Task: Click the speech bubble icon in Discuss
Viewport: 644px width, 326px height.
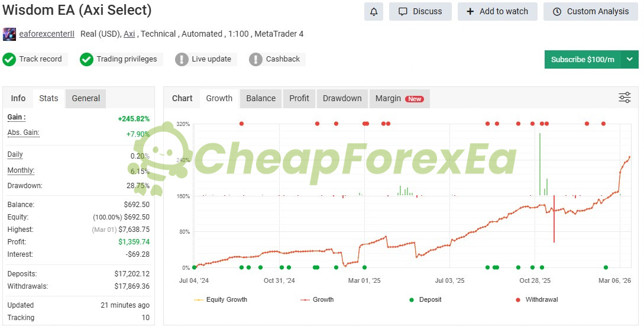Action: 403,11
